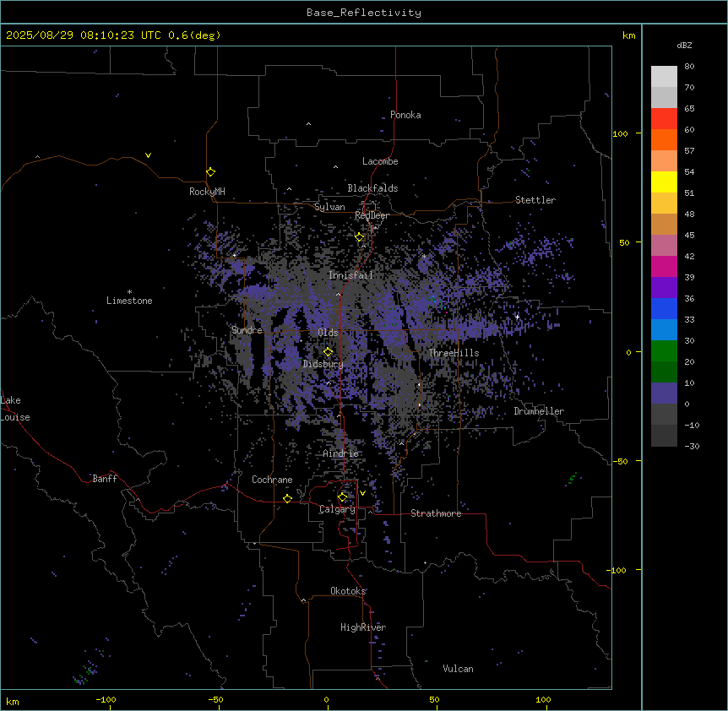The width and height of the screenshot is (728, 711).
Task: Select the Lacombe city label
Action: pyautogui.click(x=380, y=161)
